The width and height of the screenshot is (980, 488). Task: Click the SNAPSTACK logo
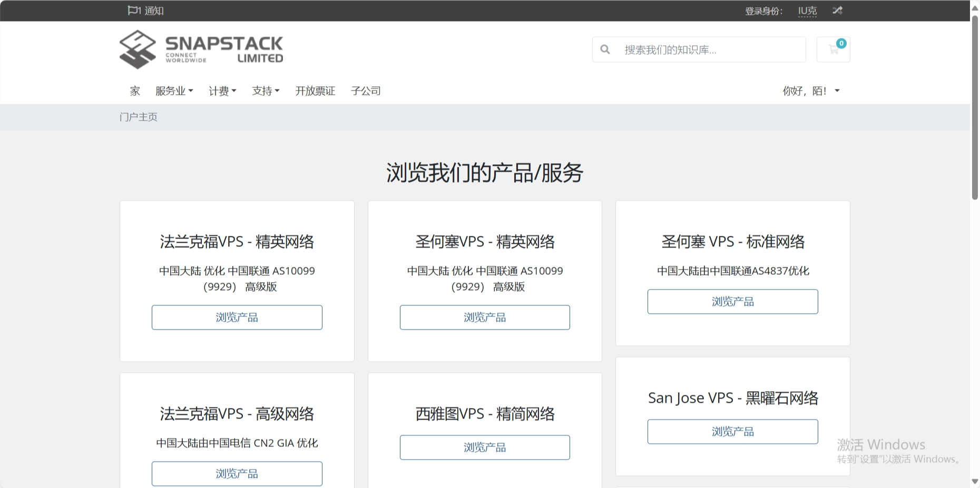(x=201, y=49)
